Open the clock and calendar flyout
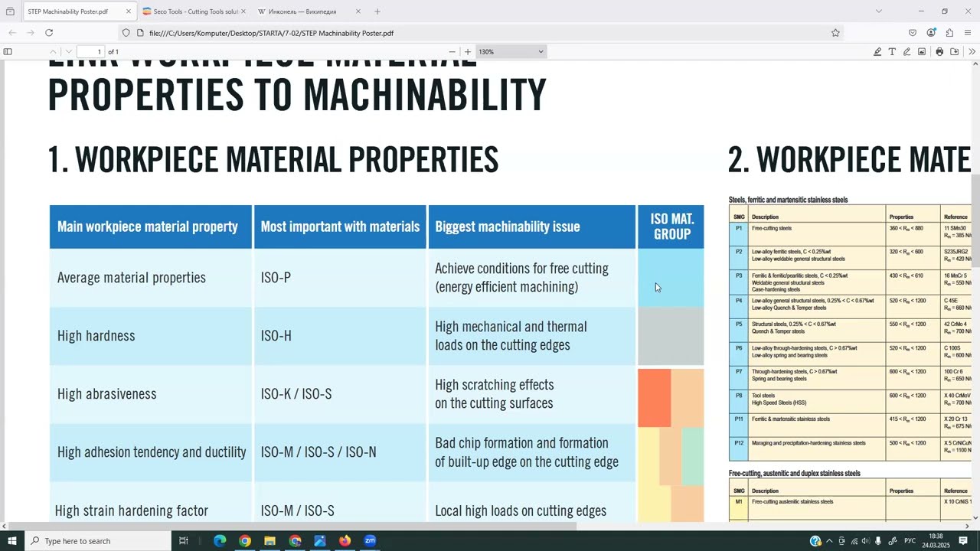Screen dimensions: 980x551 pyautogui.click(x=936, y=541)
